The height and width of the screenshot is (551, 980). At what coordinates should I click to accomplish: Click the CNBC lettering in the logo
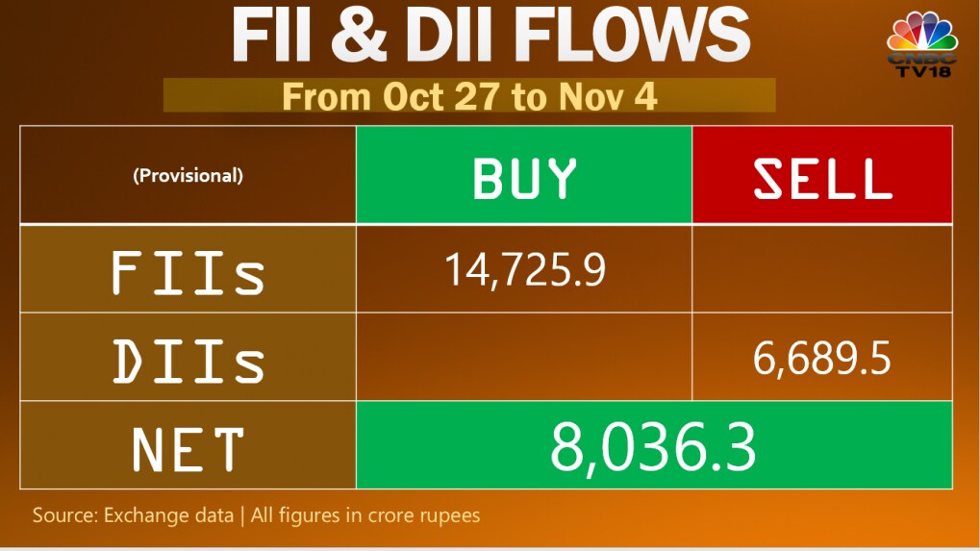point(922,59)
